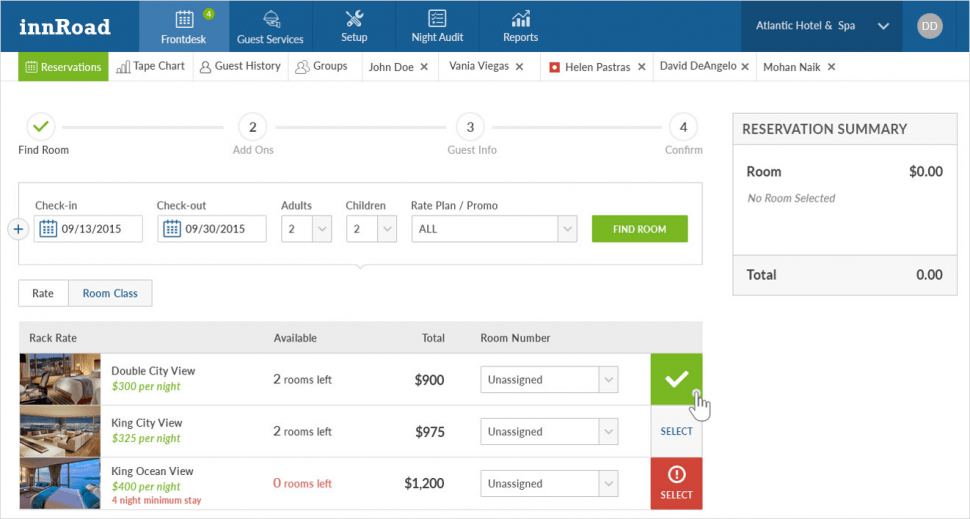Image resolution: width=970 pixels, height=519 pixels.
Task: Open the Setup tools icon
Action: coord(354,19)
